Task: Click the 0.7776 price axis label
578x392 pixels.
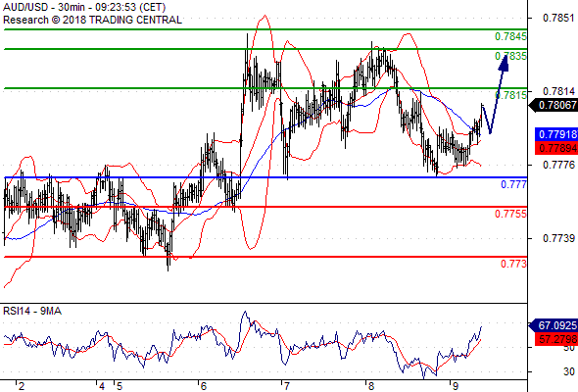Action: tap(558, 165)
